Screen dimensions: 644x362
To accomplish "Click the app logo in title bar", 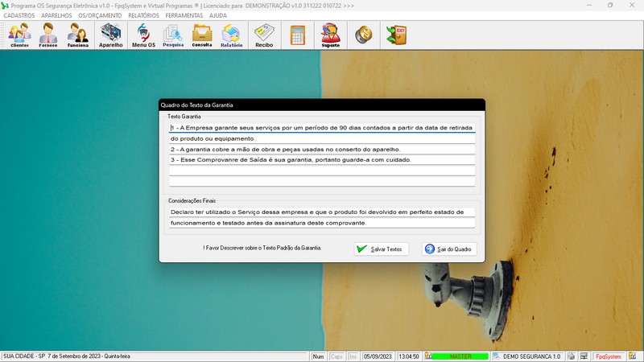I will (x=5, y=6).
